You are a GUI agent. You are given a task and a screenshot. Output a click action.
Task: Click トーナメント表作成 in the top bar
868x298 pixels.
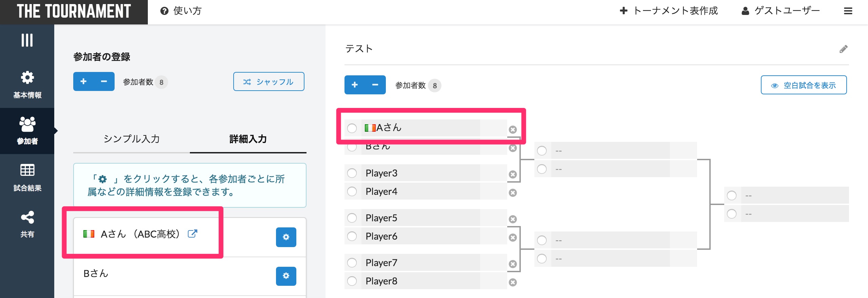(669, 11)
